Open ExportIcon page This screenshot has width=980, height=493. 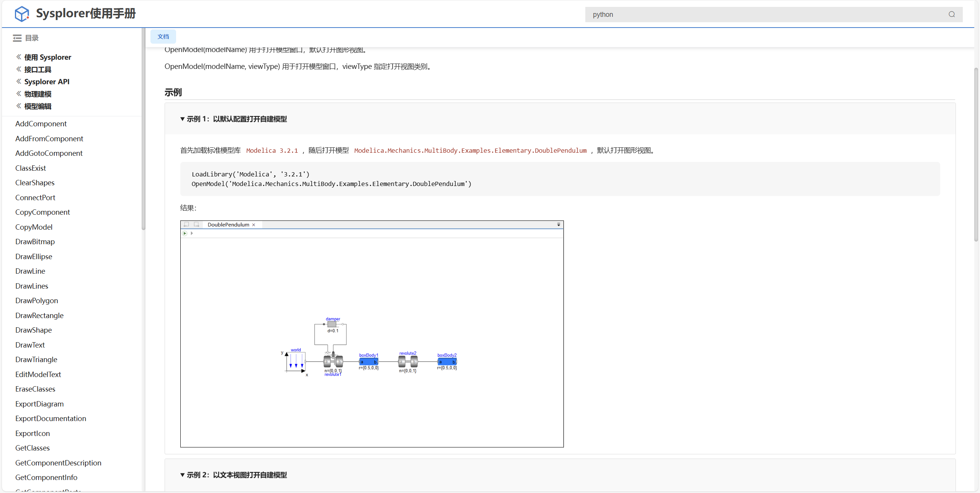point(33,433)
